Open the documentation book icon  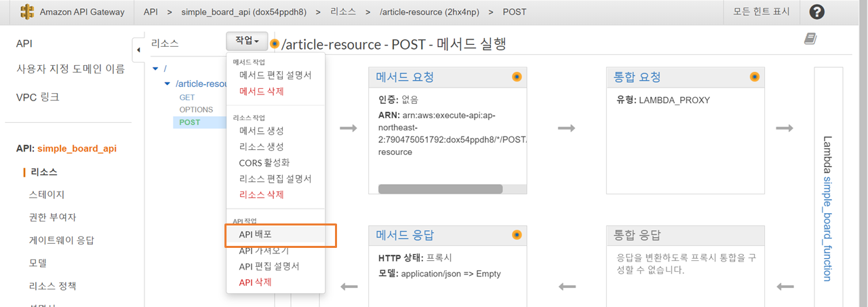click(x=810, y=40)
